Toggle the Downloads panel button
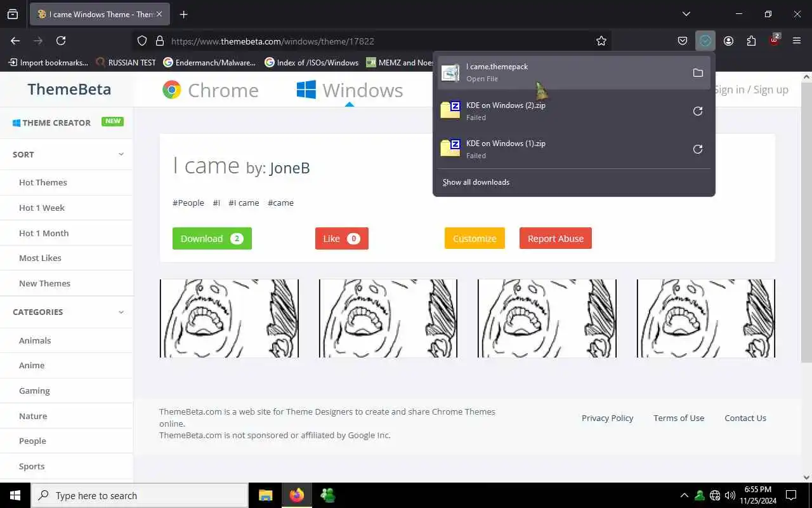The image size is (812, 508). pos(705,41)
